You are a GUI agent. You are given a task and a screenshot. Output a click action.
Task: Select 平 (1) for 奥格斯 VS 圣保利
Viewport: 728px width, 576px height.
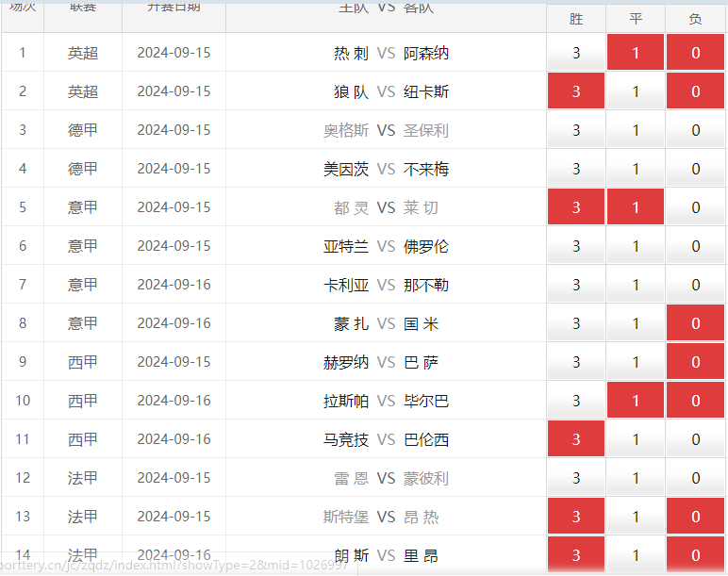pos(636,130)
